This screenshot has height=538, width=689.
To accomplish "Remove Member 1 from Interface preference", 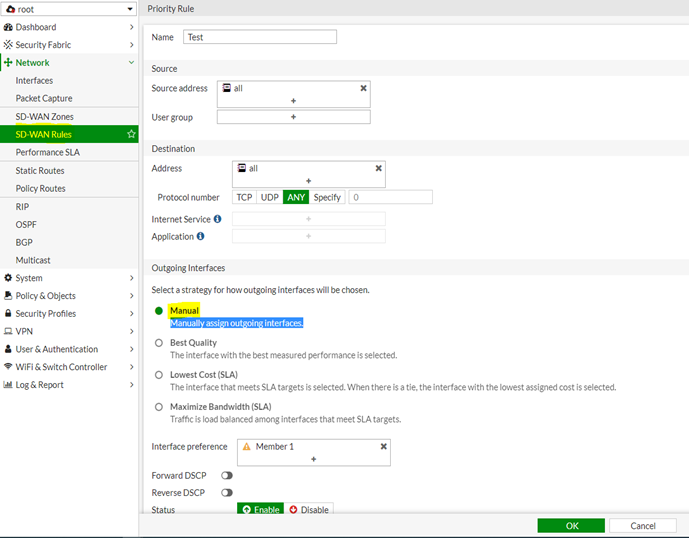I will point(384,447).
